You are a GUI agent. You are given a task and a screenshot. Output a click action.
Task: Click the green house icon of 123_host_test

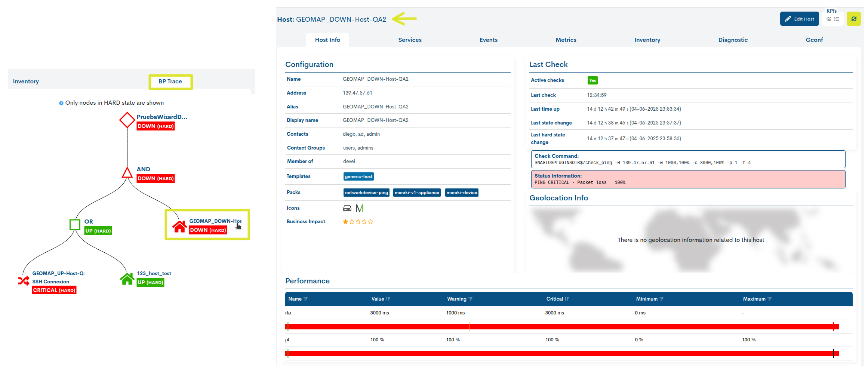coord(127,279)
